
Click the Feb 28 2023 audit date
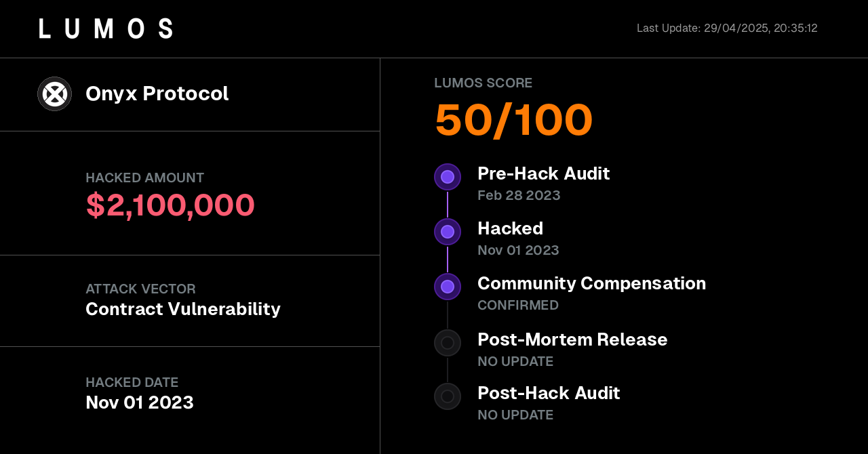click(519, 196)
